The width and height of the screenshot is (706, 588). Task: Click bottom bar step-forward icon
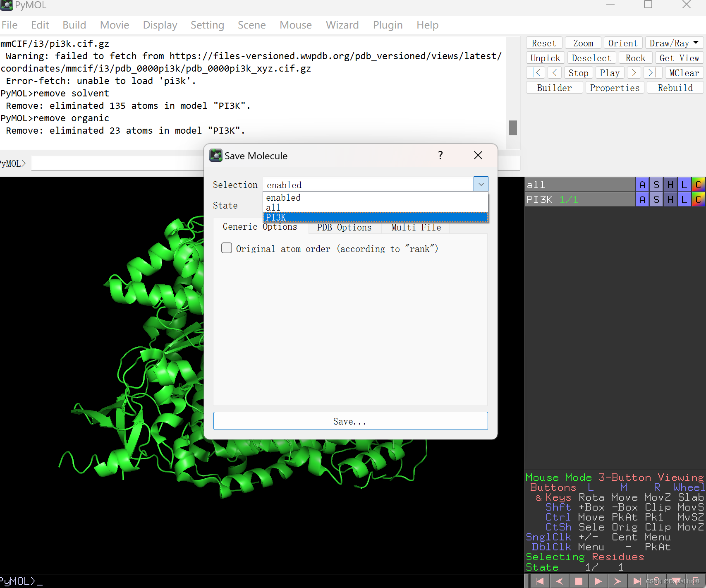(x=617, y=581)
